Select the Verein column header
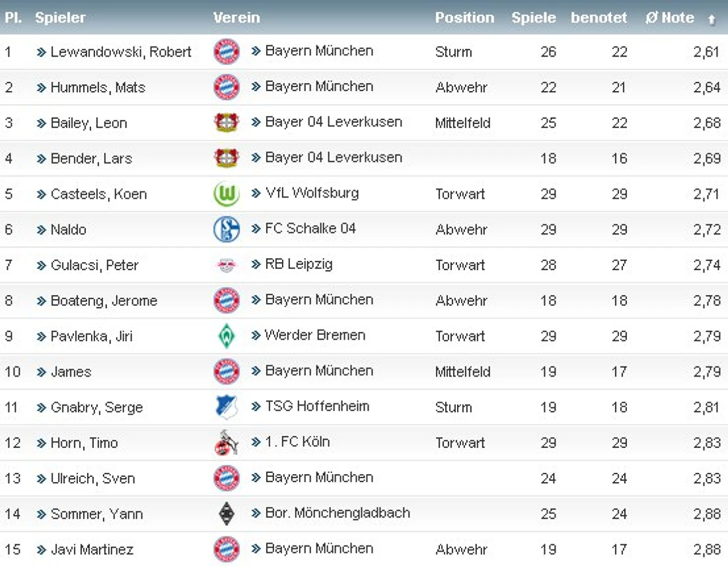 tap(237, 17)
